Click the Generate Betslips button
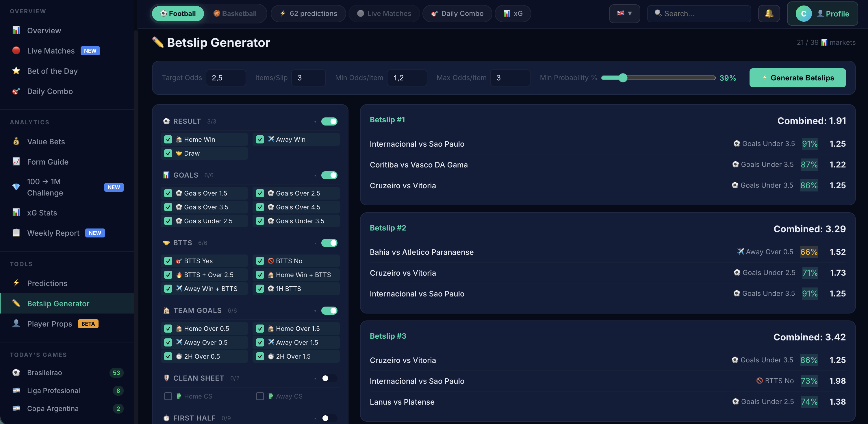868x424 pixels. [x=797, y=78]
